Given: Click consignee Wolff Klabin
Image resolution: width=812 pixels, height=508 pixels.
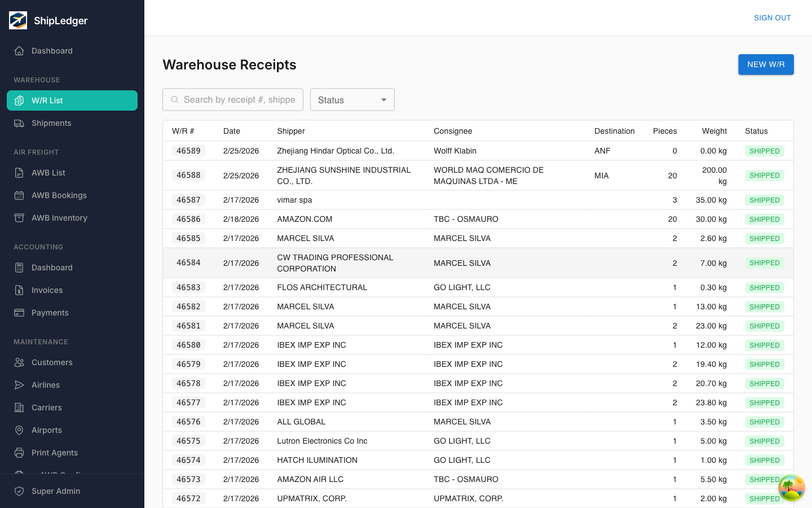Looking at the screenshot, I should coord(455,151).
